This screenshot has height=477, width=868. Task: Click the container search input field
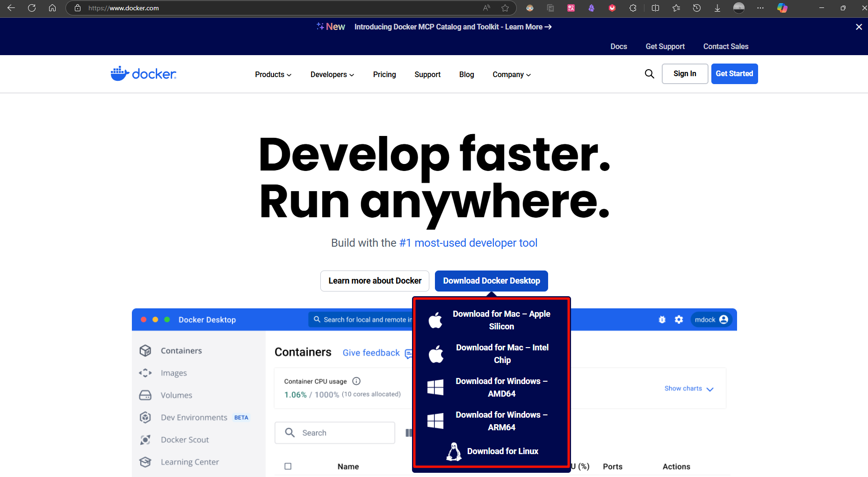pyautogui.click(x=334, y=433)
